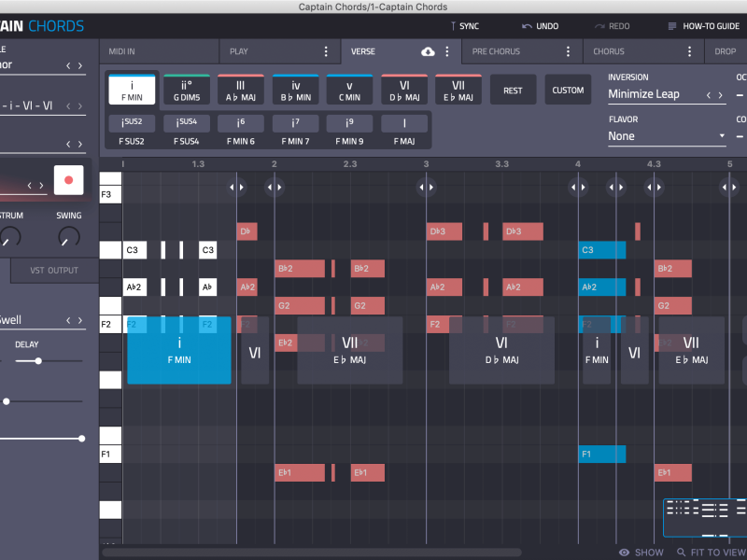This screenshot has width=747, height=560.
Task: Click the eye icon next to Show
Action: [x=624, y=553]
